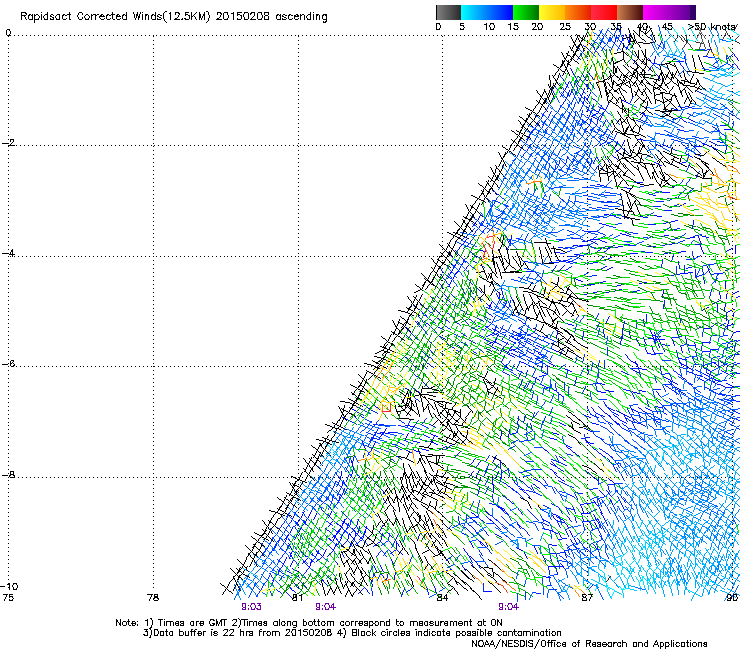Click the '81' longitude axis label
The height and width of the screenshot is (650, 740).
pos(297,598)
